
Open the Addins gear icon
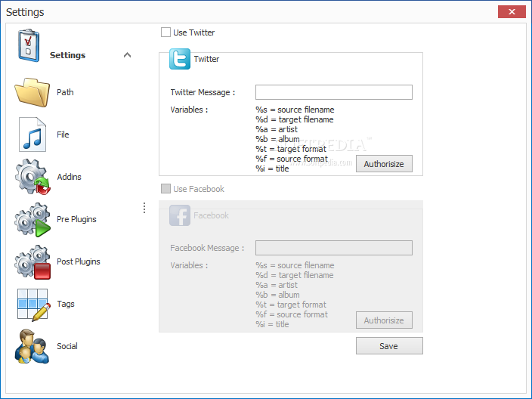pos(32,177)
